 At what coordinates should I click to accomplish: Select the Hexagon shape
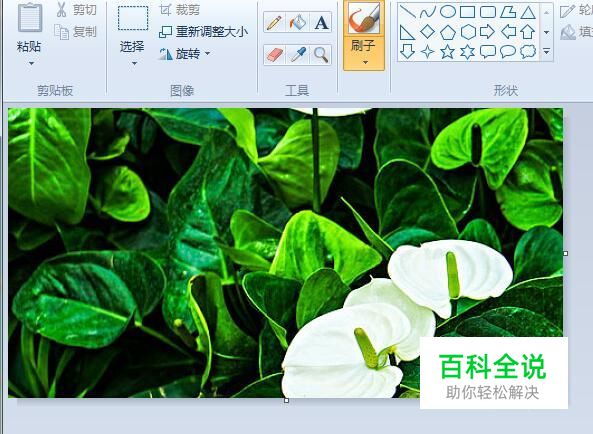click(x=468, y=32)
